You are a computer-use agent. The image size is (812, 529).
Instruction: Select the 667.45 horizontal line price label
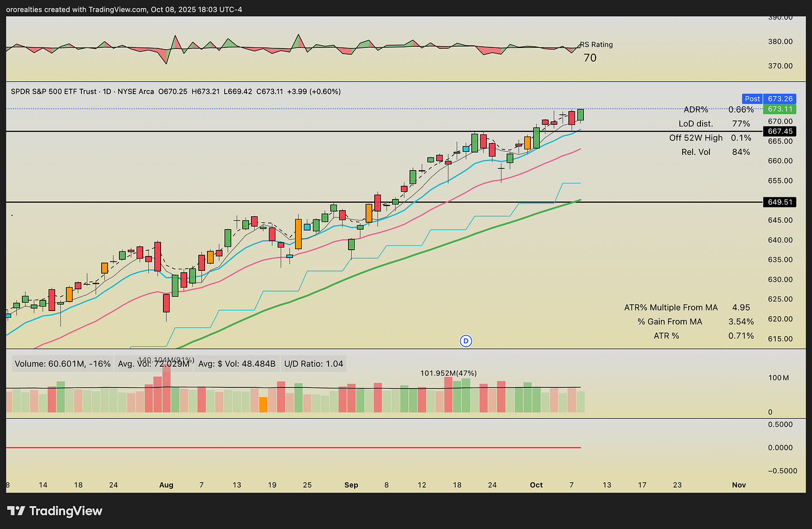pyautogui.click(x=780, y=132)
